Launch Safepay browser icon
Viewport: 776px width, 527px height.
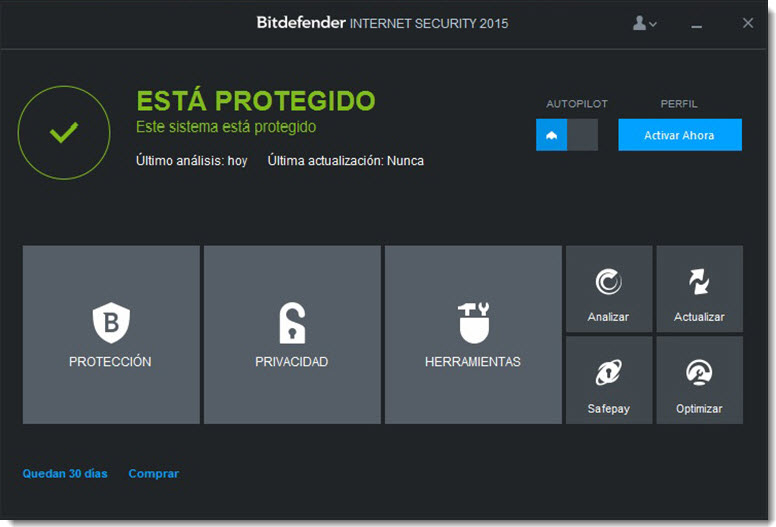click(x=608, y=373)
